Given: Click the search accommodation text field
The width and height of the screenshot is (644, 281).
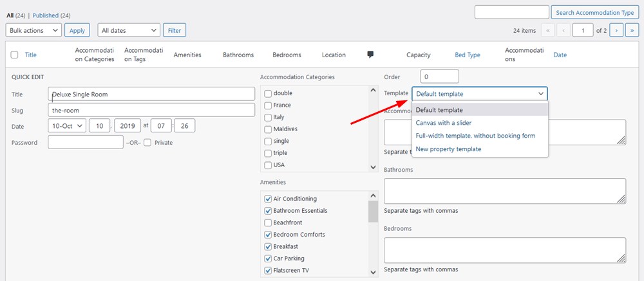Looking at the screenshot, I should (x=512, y=12).
